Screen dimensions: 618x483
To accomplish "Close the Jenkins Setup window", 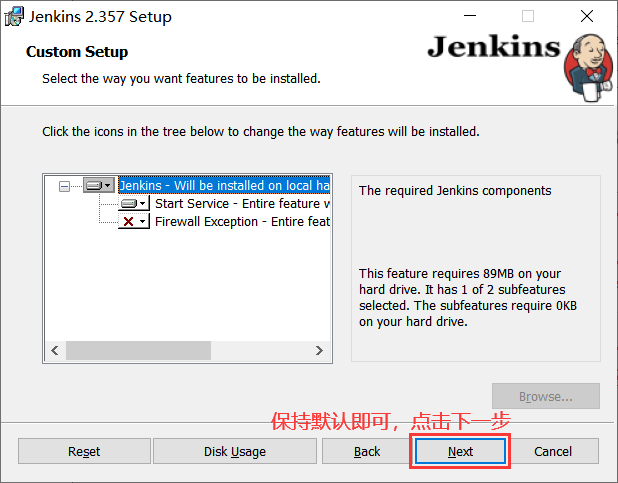I will [587, 16].
